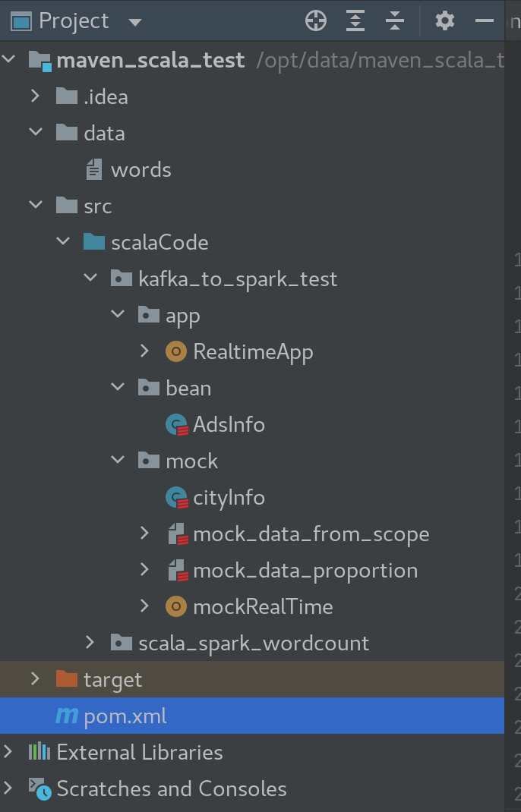Select the cityInfo class
The image size is (521, 812).
pyautogui.click(x=229, y=498)
